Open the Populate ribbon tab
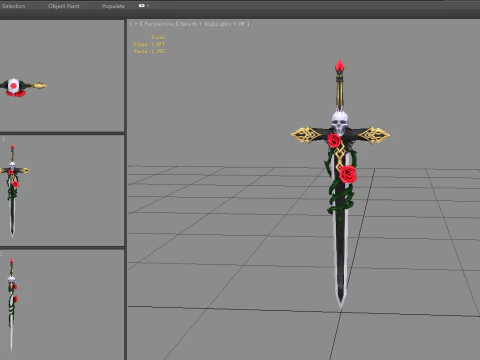The width and height of the screenshot is (480, 360). pos(113,6)
